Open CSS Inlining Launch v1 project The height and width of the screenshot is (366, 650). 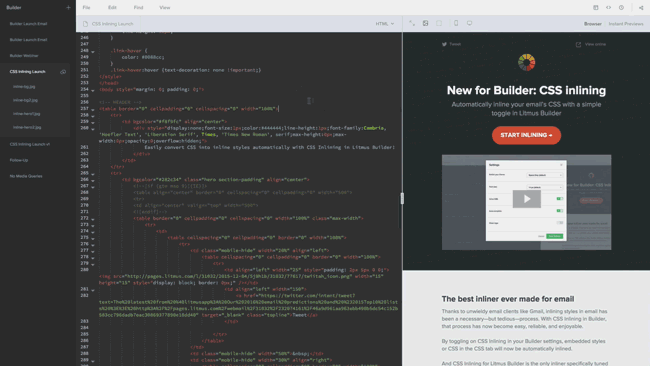coord(30,144)
